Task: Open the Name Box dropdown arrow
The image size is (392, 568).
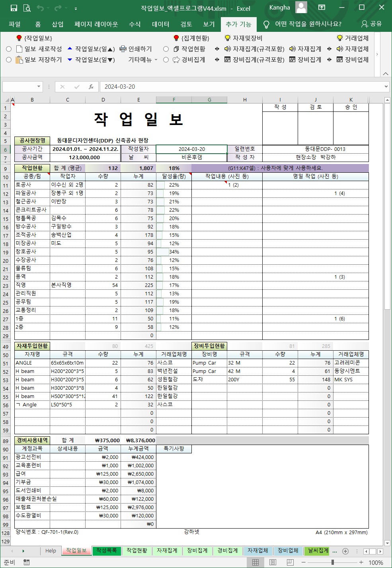Action: coord(39,87)
